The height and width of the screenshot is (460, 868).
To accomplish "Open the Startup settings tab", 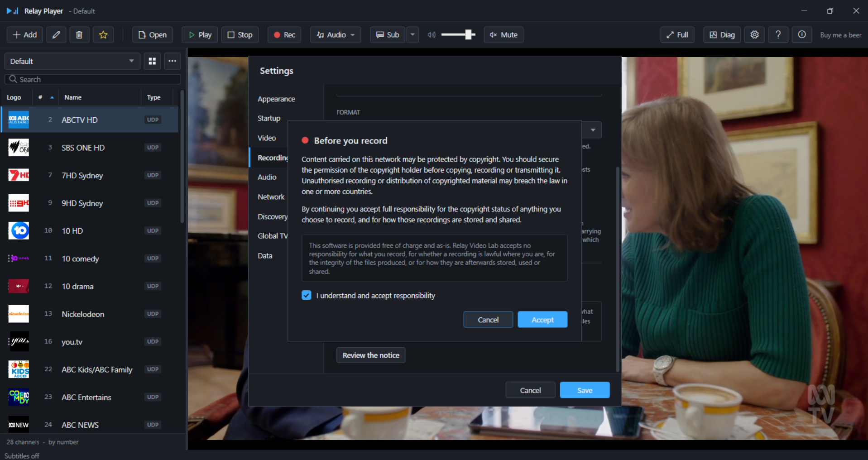I will coord(269,118).
